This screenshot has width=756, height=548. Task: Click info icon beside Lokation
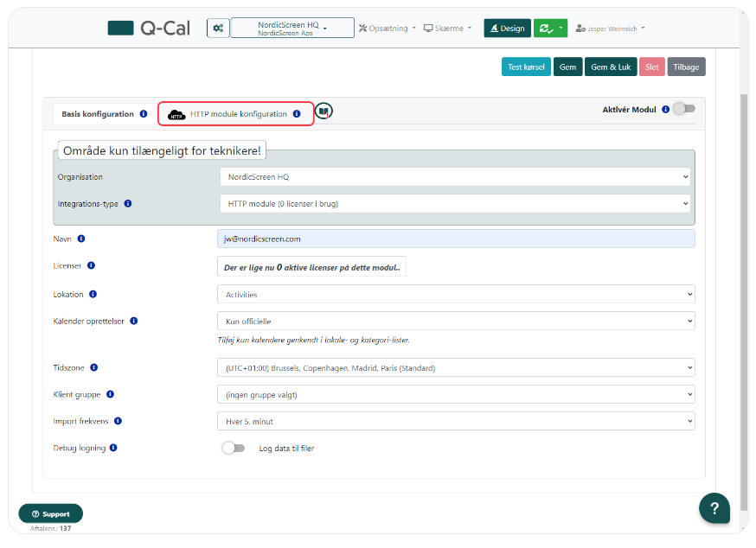coord(93,294)
